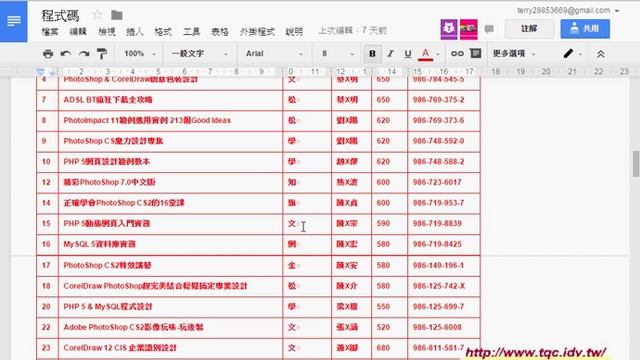Click the purple collaborator avatar

pos(449,29)
